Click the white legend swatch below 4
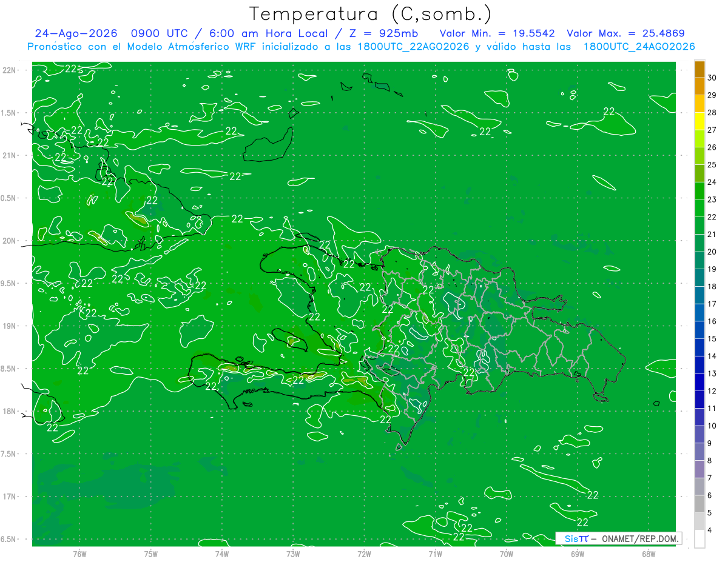This screenshot has height=562, width=728. pos(699,538)
